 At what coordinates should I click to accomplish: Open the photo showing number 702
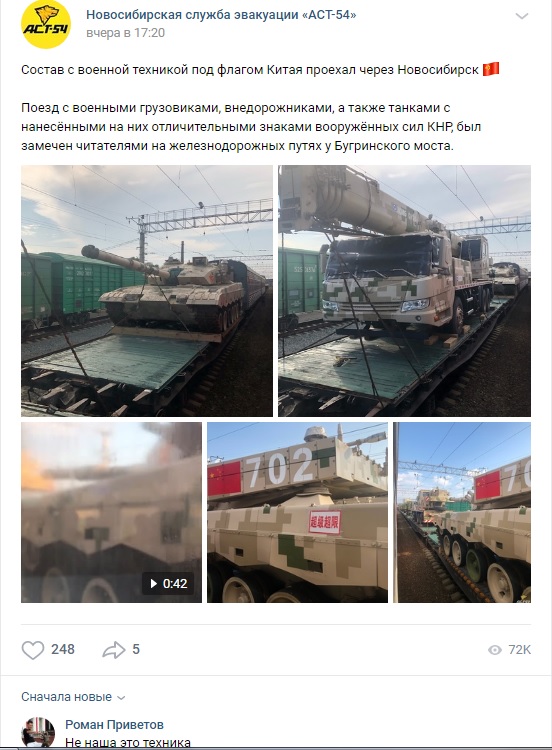[297, 512]
